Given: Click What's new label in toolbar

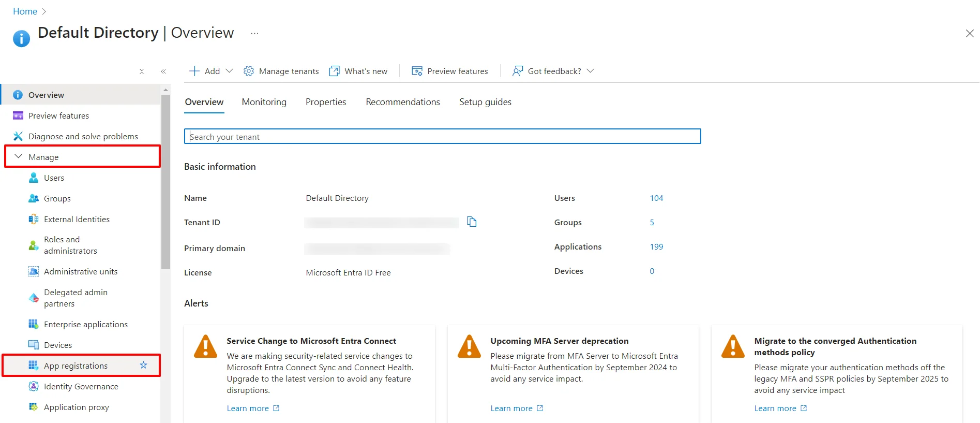Looking at the screenshot, I should (366, 71).
